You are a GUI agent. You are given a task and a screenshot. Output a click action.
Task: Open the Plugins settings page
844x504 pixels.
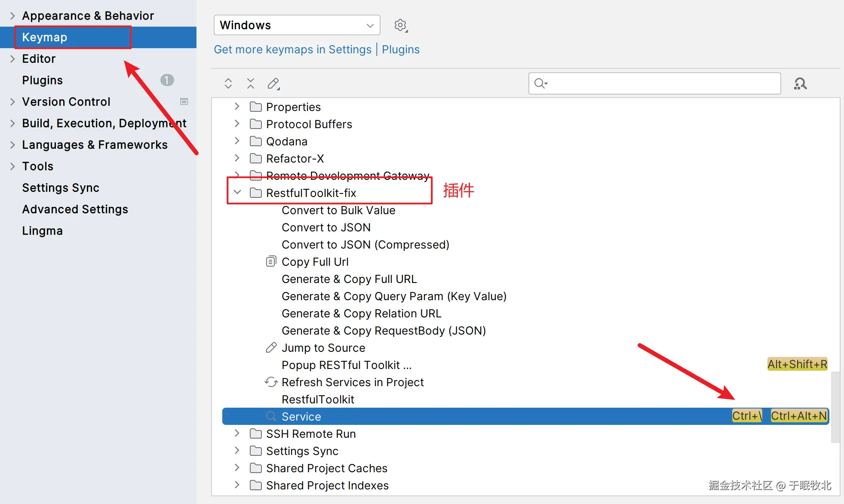click(x=42, y=80)
